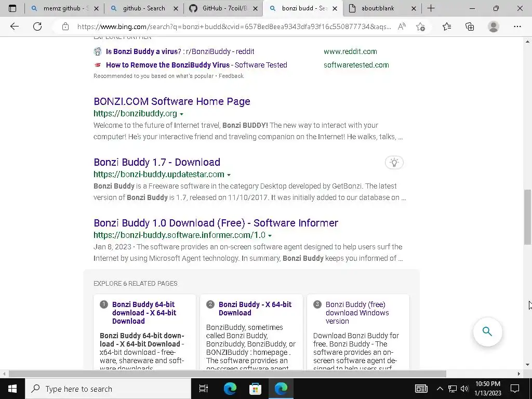Open the browser profile avatar
Screen dimensions: 532x399
[494, 26]
